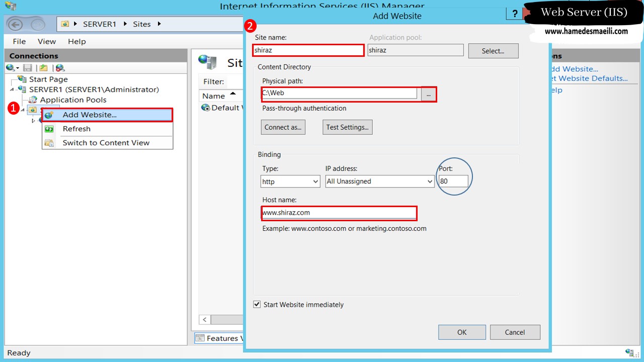
Task: Expand the child site under Sites
Action: 34,121
